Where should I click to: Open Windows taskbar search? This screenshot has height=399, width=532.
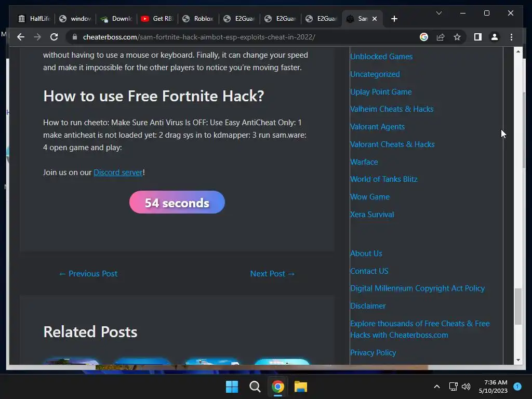tap(255, 387)
